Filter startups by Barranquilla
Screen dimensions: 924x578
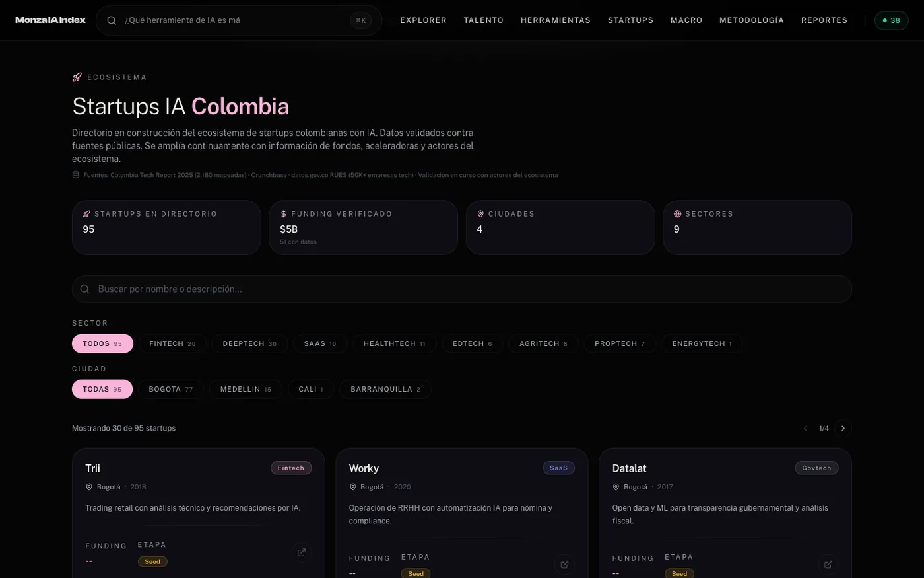click(x=385, y=389)
